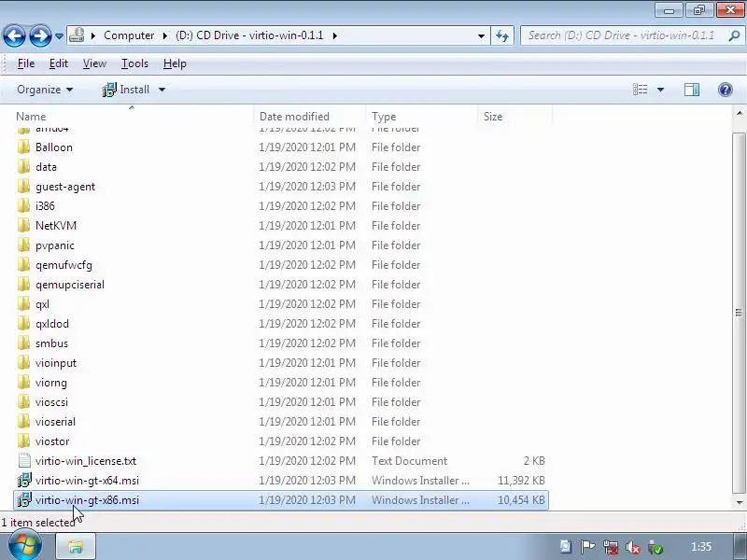The height and width of the screenshot is (560, 747).
Task: Click the drive icon in the address bar
Action: point(77,35)
